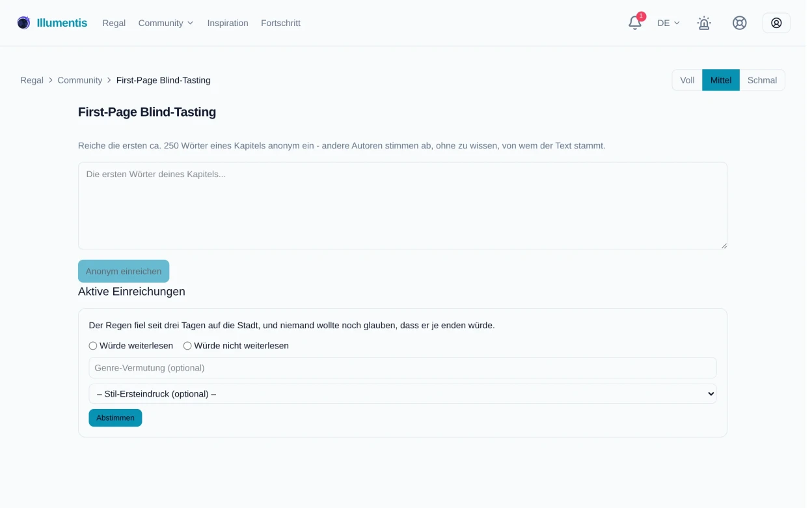Choose the Voll width option
Viewport: 812px width, 508px height.
point(687,80)
